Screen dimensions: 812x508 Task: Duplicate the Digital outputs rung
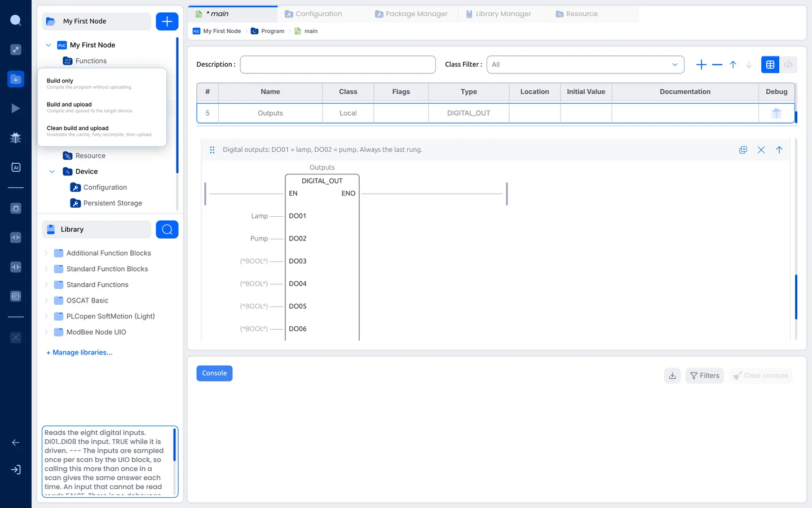(743, 150)
